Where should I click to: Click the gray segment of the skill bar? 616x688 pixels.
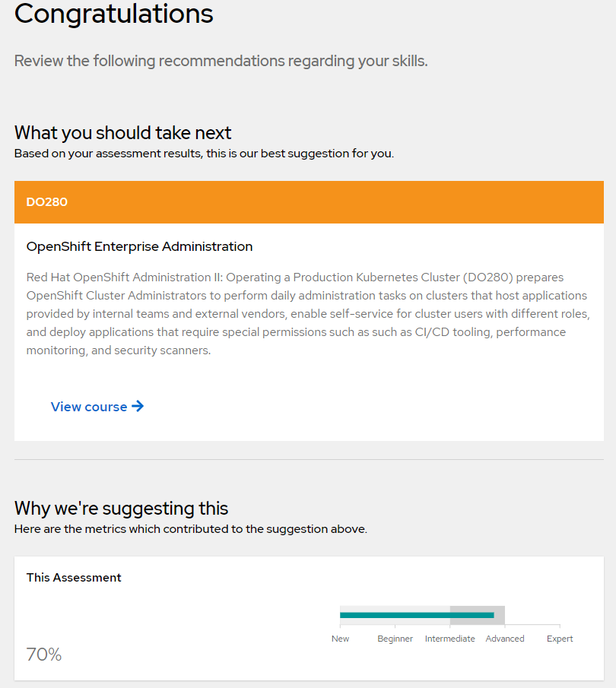pyautogui.click(x=500, y=615)
